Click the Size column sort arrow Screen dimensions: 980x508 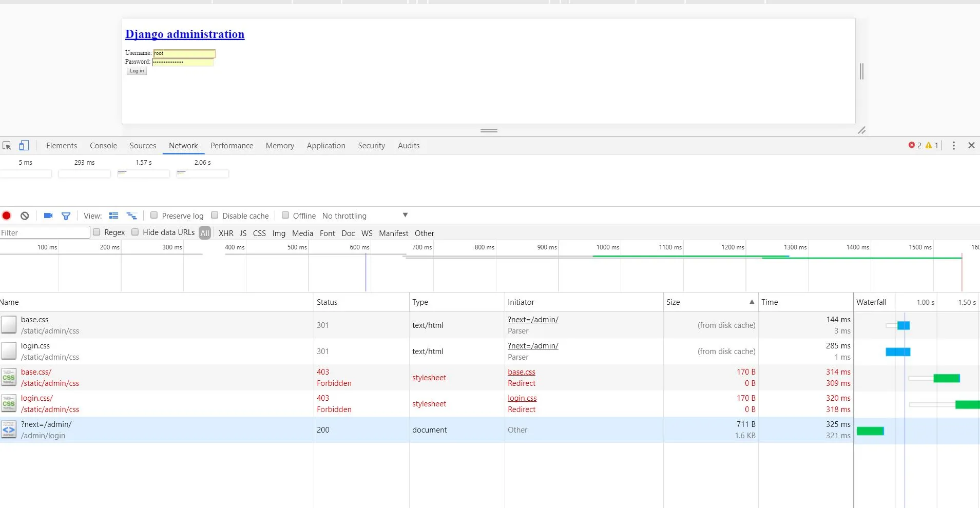[752, 302]
